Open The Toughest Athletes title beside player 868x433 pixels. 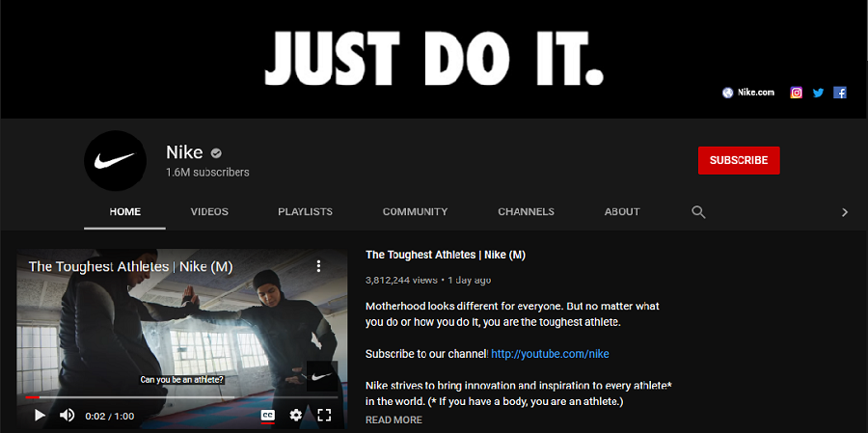pos(446,255)
